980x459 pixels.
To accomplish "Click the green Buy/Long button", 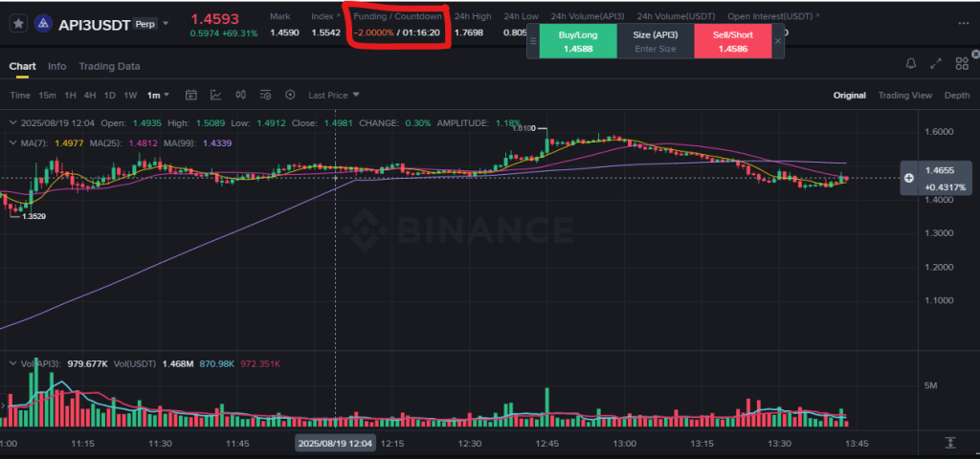I will point(578,41).
